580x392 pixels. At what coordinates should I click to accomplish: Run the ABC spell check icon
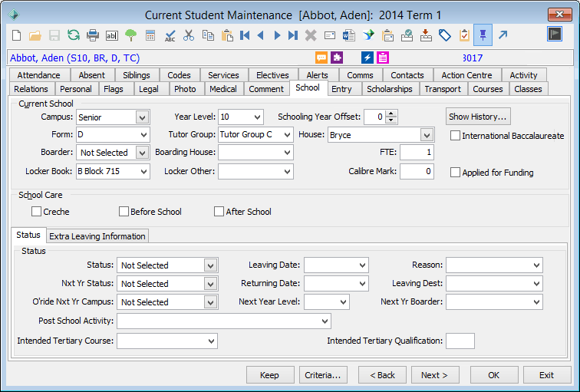[170, 35]
